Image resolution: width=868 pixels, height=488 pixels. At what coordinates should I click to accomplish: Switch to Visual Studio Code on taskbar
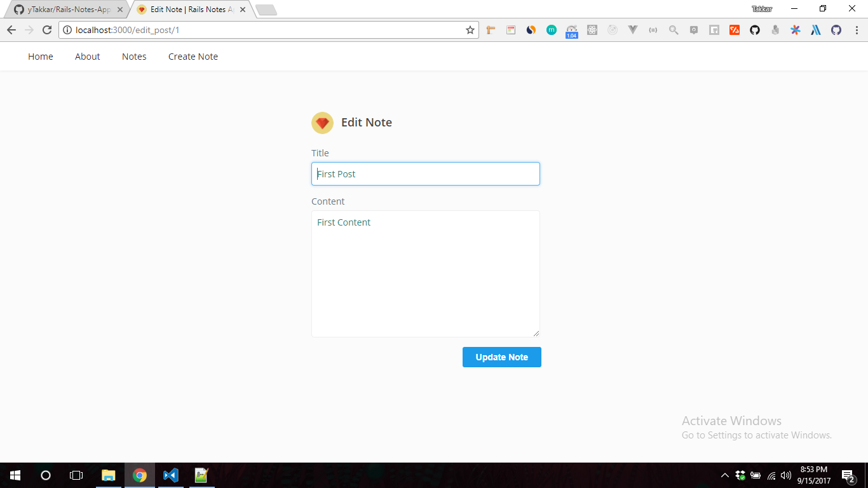click(x=170, y=475)
